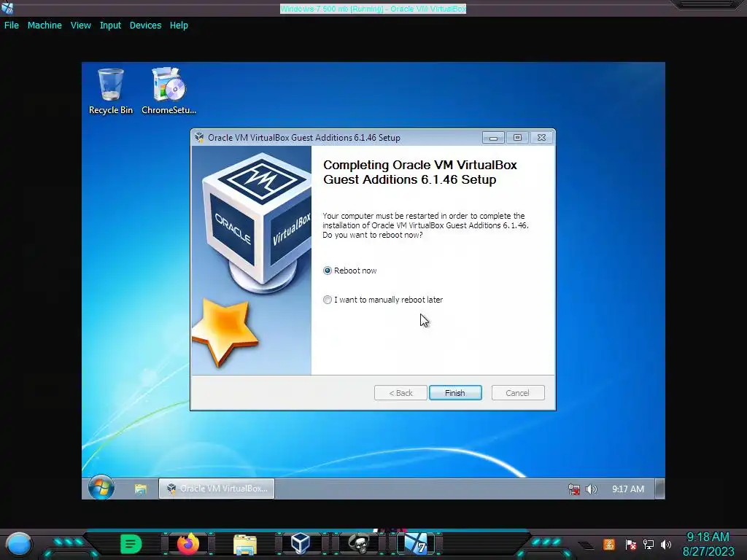Click the setup dialog title bar VirtualBox icon

pyautogui.click(x=200, y=138)
